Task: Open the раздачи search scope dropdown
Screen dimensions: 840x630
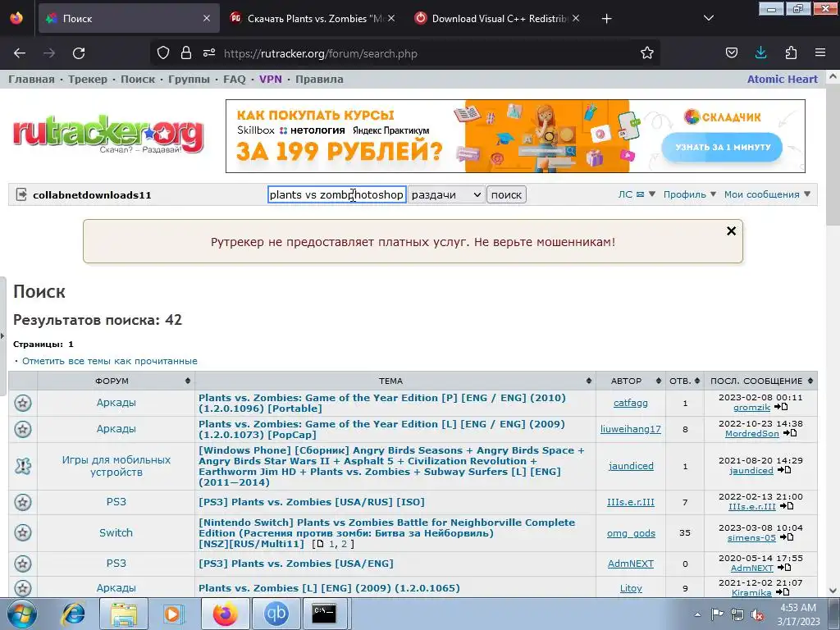Action: point(446,194)
